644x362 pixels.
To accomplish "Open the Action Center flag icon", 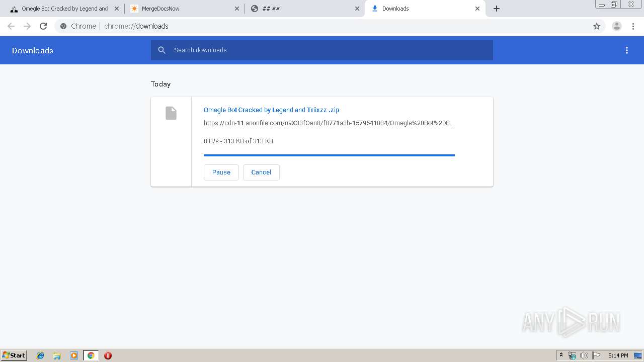I will click(596, 355).
